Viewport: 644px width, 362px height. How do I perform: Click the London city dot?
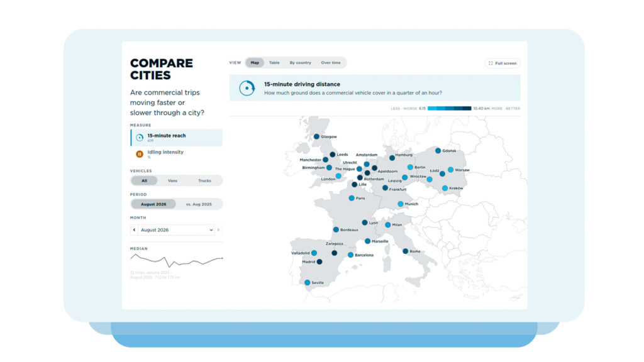(338, 176)
